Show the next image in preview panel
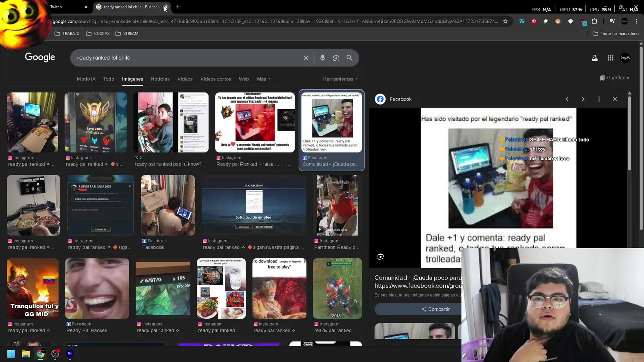Image resolution: width=644 pixels, height=362 pixels. [583, 99]
